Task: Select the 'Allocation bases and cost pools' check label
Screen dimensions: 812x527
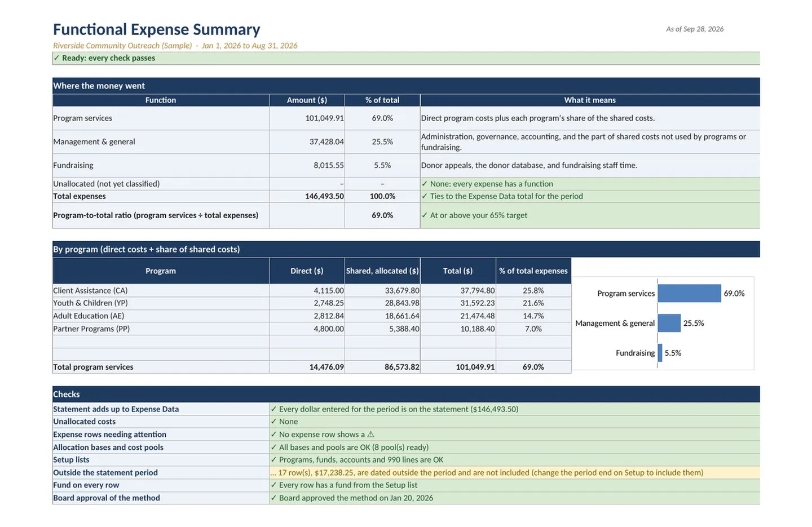Action: click(x=108, y=448)
